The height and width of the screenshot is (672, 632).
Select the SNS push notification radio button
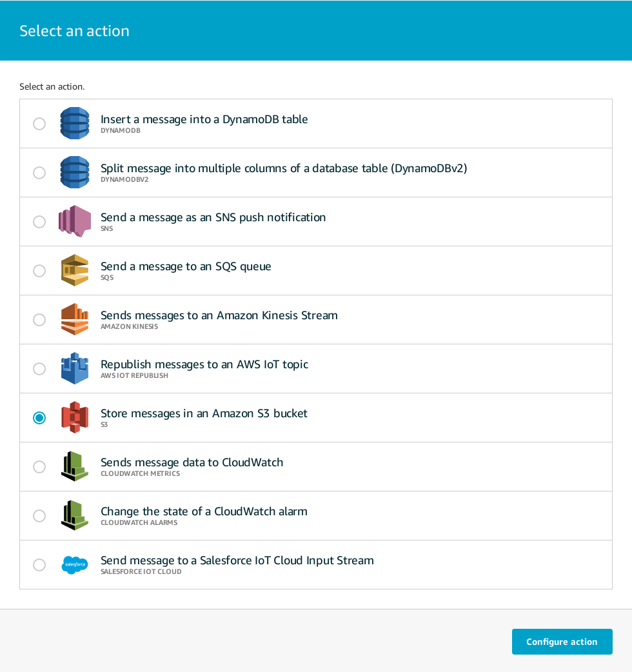click(39, 222)
